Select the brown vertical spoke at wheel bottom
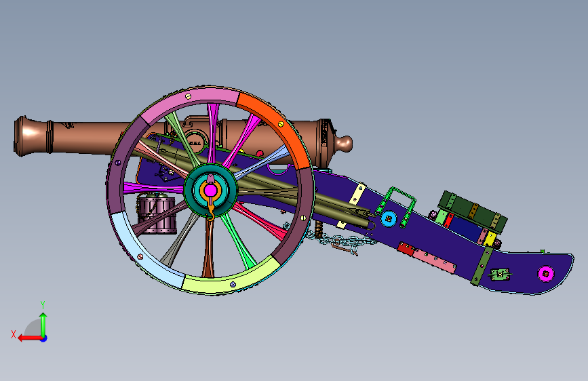This screenshot has height=381, width=588. [208, 248]
